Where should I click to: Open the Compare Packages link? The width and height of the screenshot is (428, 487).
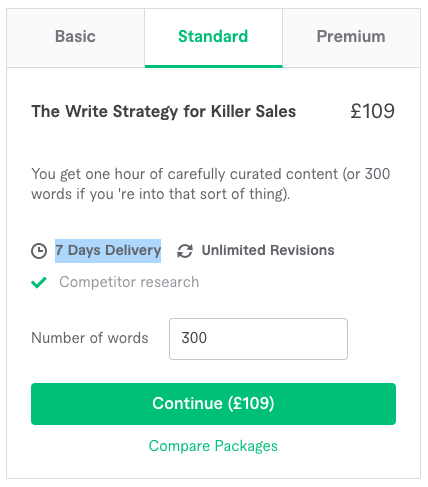coord(213,446)
